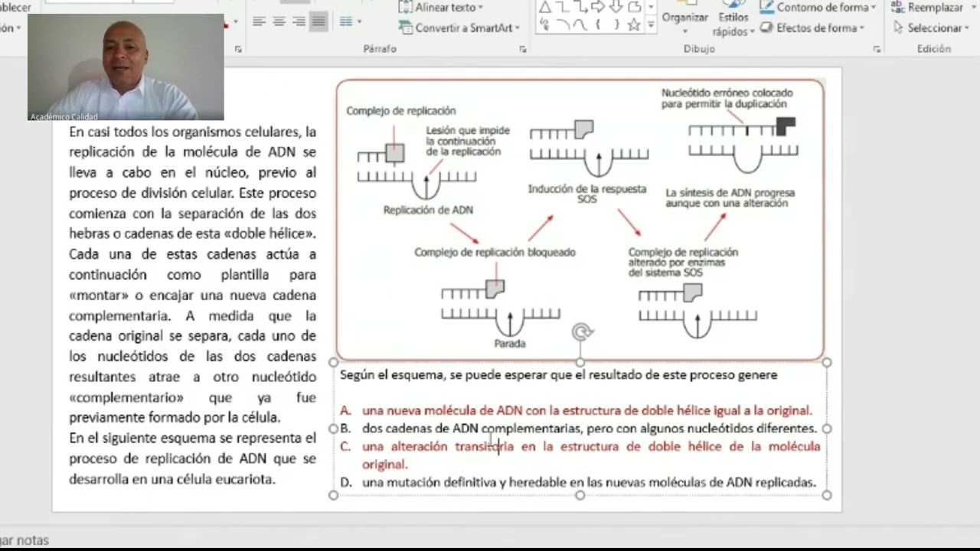Open Efectos de forma dropdown
980x551 pixels.
[812, 28]
